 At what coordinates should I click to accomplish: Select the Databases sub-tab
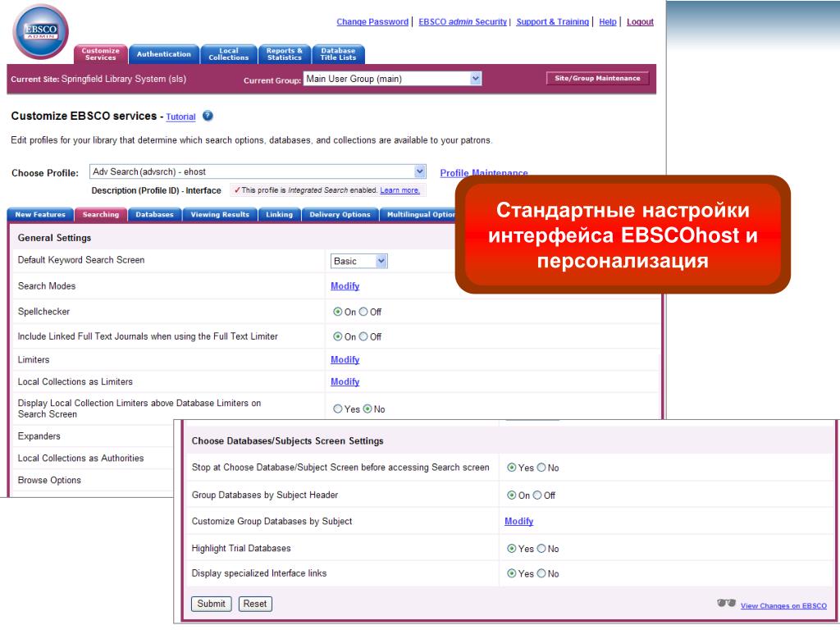click(154, 214)
